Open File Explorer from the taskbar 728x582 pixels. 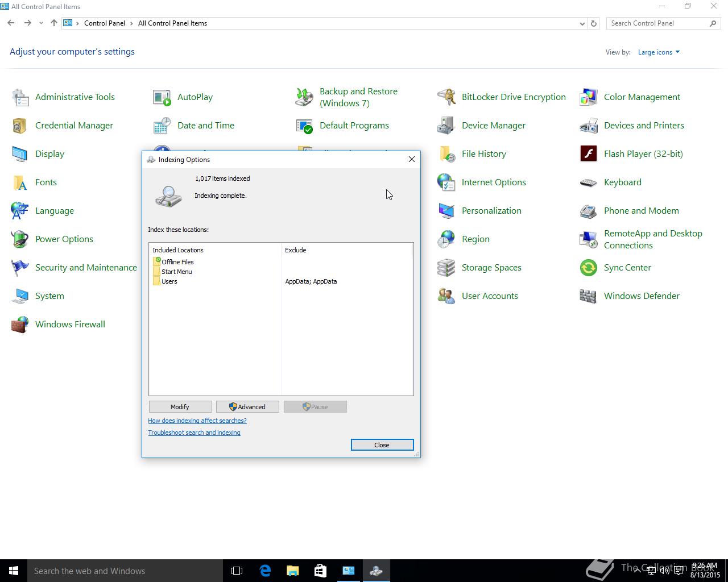click(292, 571)
